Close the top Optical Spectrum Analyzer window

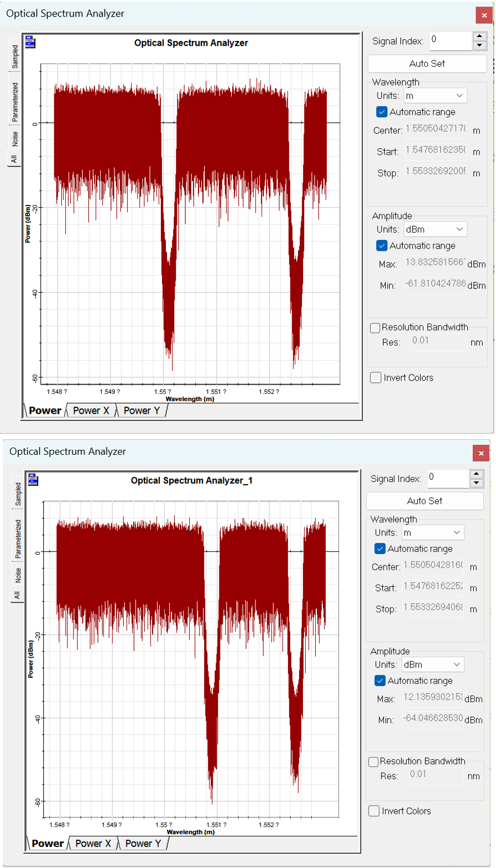pos(484,15)
